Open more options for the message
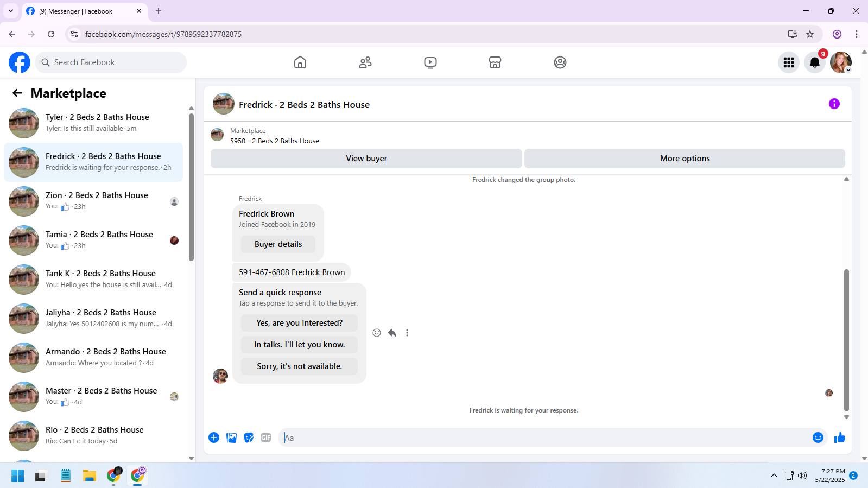 pos(407,333)
